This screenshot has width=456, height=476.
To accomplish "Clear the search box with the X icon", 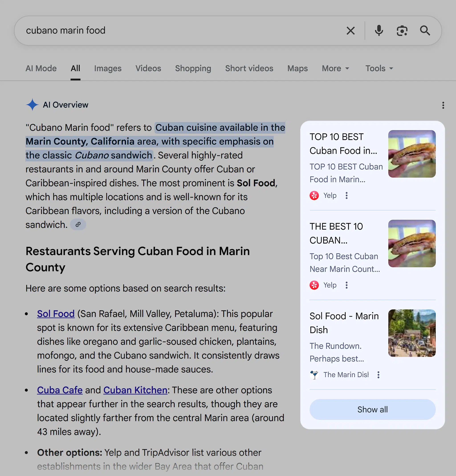I will [350, 31].
